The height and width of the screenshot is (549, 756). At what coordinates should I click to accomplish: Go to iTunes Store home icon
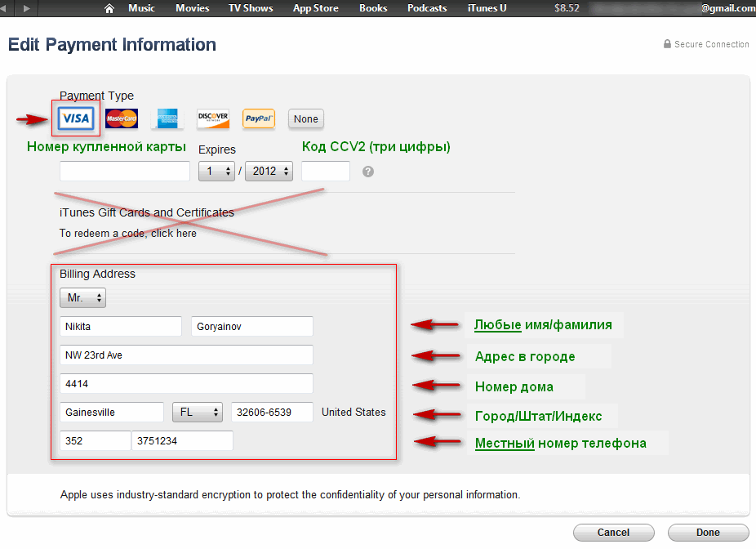pyautogui.click(x=109, y=8)
